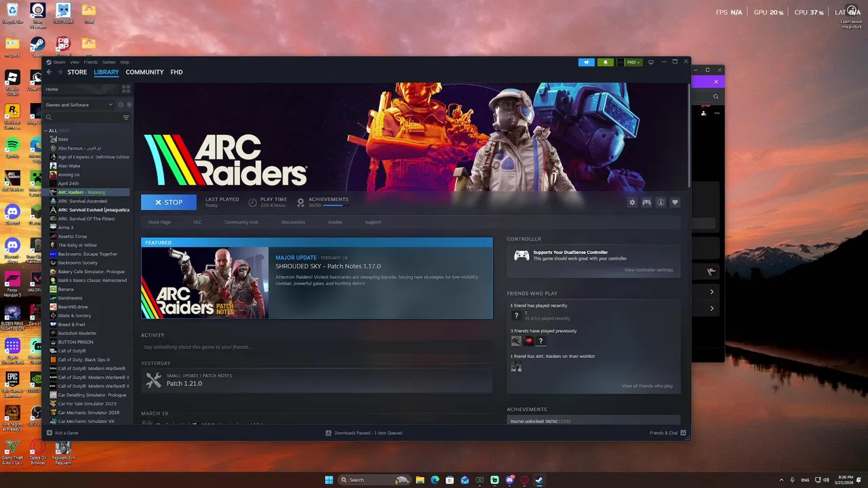Add ARC Raiders to favorites heart
868x488 pixels.
[675, 202]
